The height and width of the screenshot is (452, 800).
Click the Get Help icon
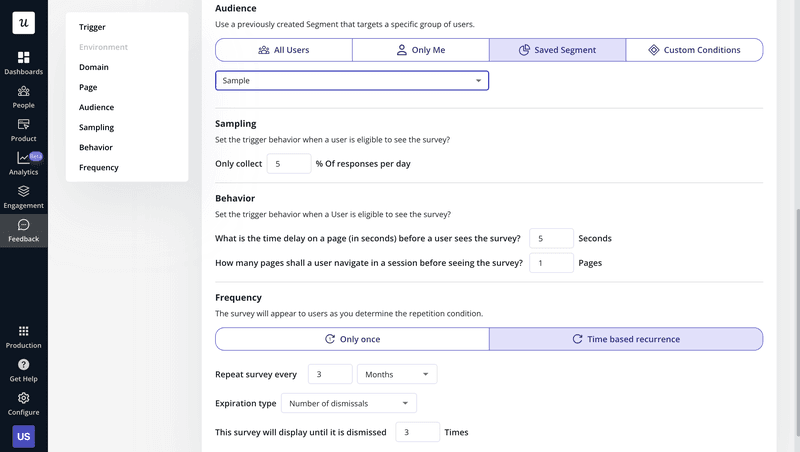(x=23, y=364)
